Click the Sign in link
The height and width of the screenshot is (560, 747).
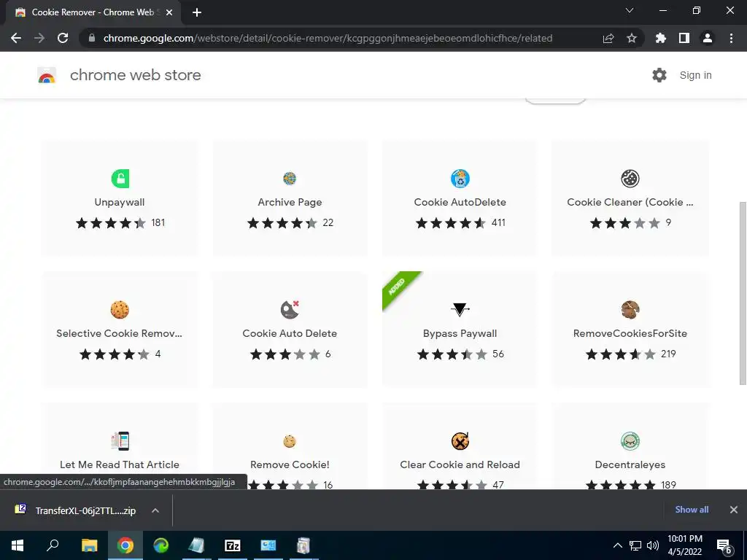(x=695, y=75)
